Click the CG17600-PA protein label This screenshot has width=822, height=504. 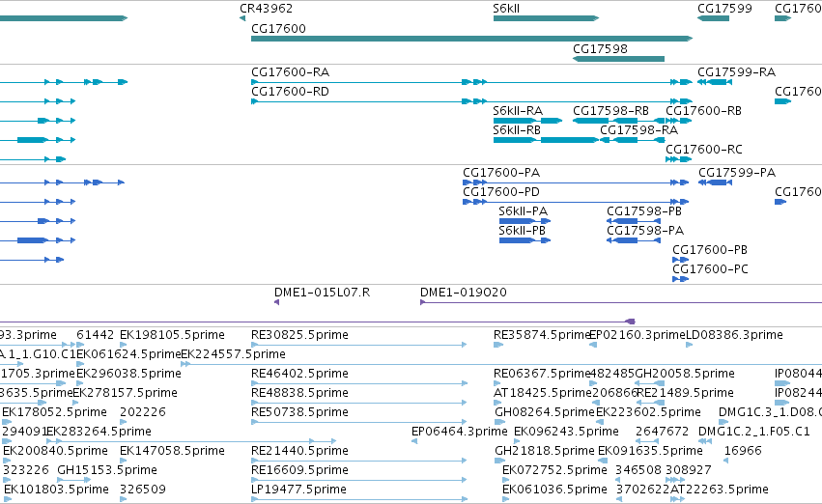click(501, 173)
